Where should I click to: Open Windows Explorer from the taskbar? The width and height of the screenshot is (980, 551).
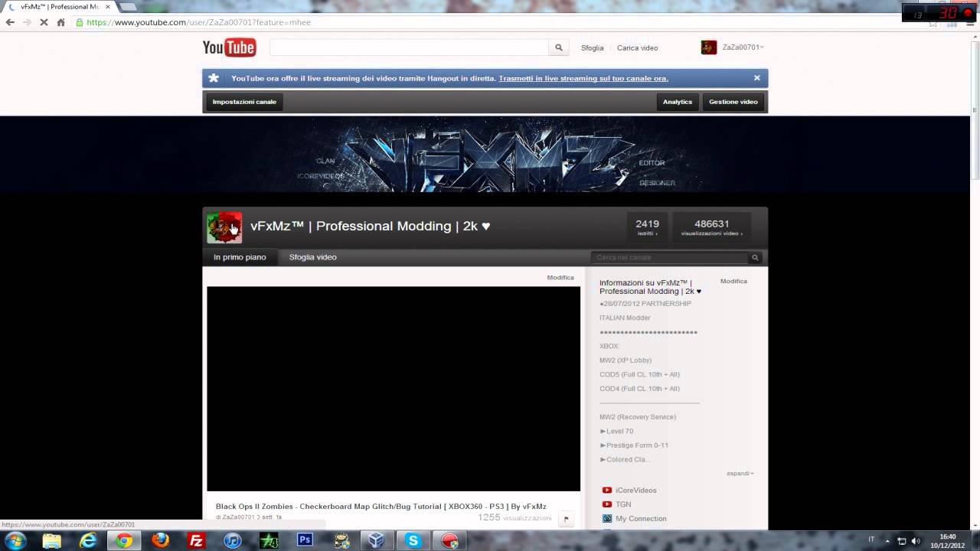tap(51, 540)
